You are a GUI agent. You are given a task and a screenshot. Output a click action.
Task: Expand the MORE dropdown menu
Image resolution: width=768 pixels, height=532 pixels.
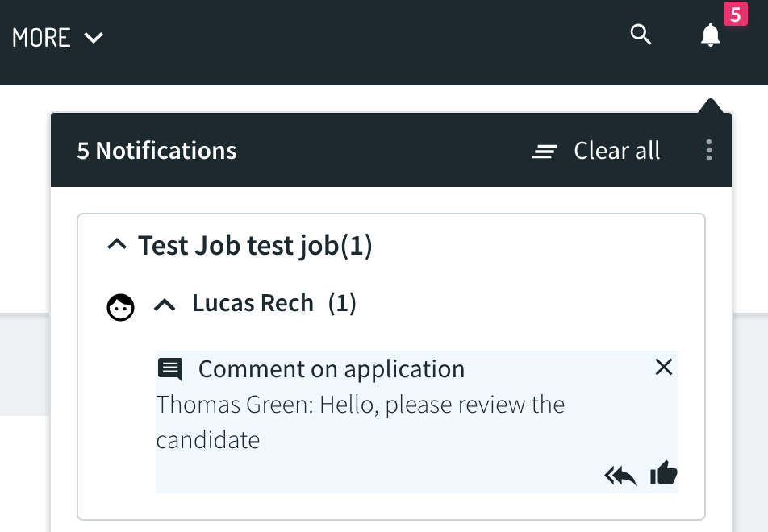94,38
